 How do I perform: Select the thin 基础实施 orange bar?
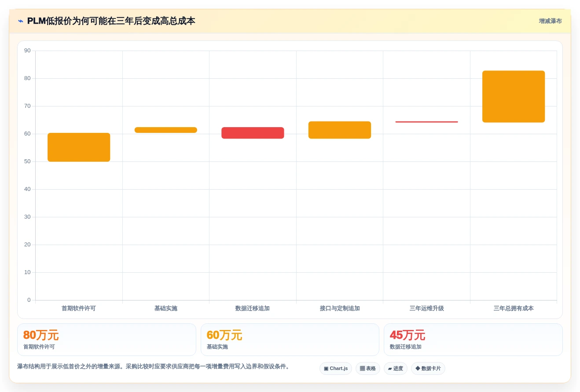pyautogui.click(x=166, y=130)
